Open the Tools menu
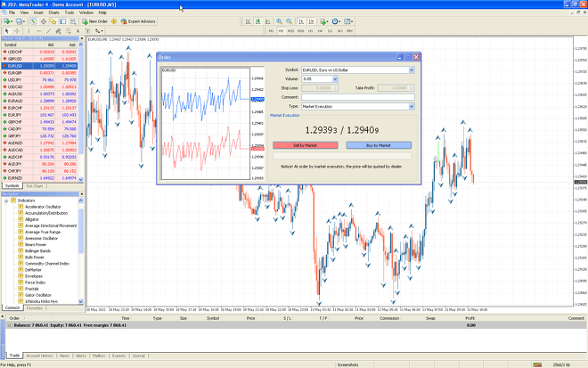 coord(69,12)
